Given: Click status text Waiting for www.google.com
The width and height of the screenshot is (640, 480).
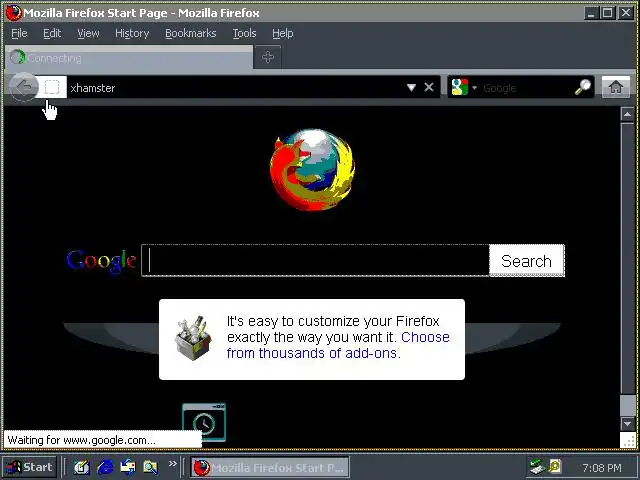Looking at the screenshot, I should tap(82, 440).
